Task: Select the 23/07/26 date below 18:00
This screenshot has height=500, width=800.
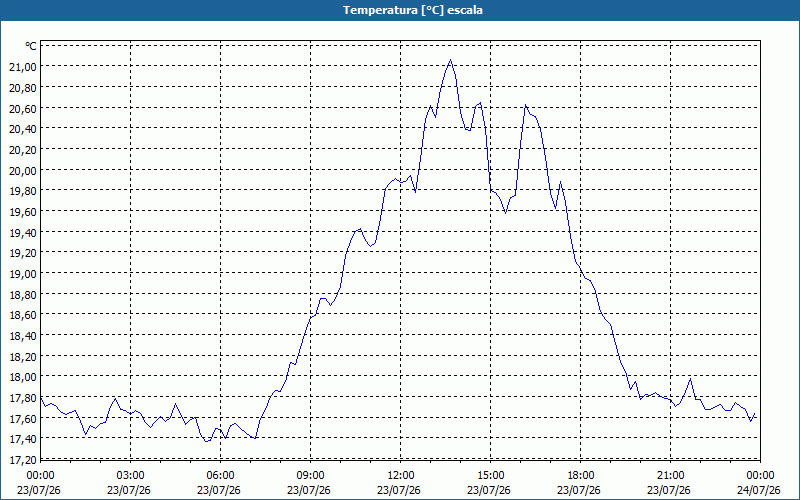Action: [579, 490]
